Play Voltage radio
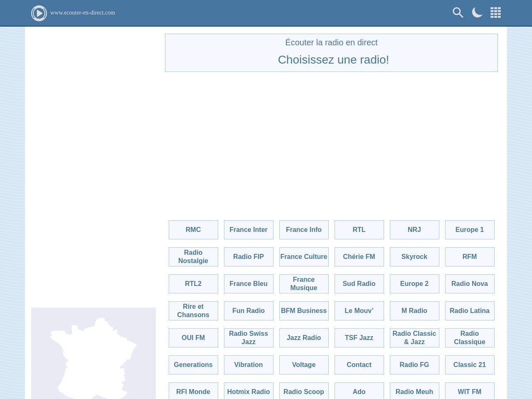 (304, 365)
